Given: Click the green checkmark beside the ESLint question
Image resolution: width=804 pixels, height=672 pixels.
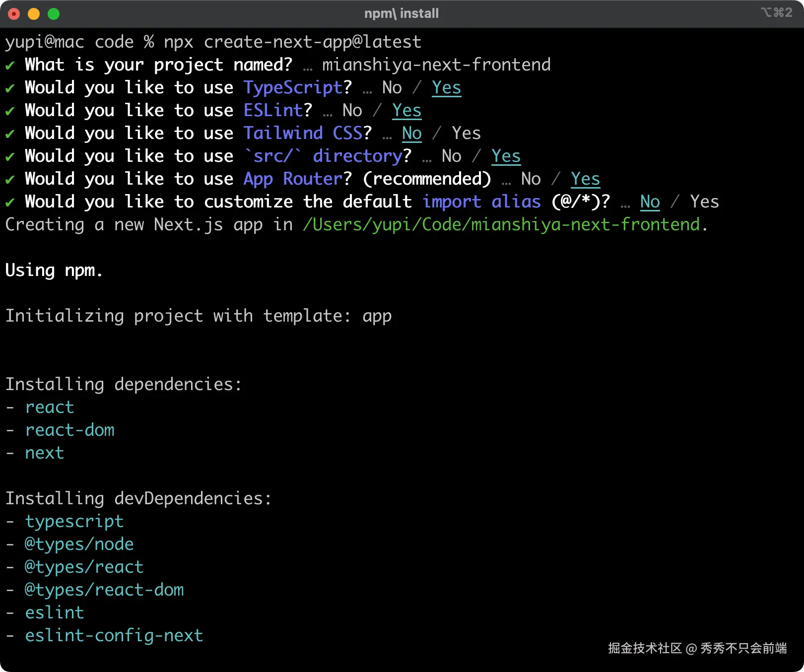Looking at the screenshot, I should tap(10, 111).
